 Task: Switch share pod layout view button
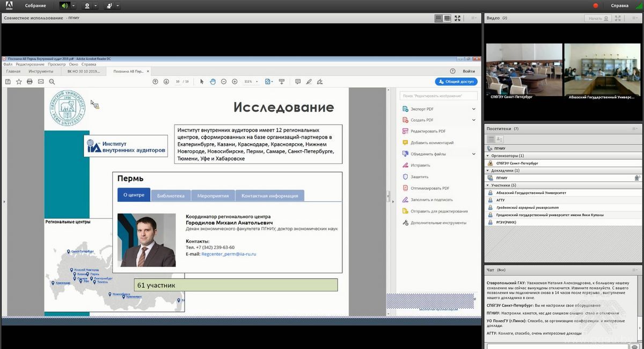[443, 18]
